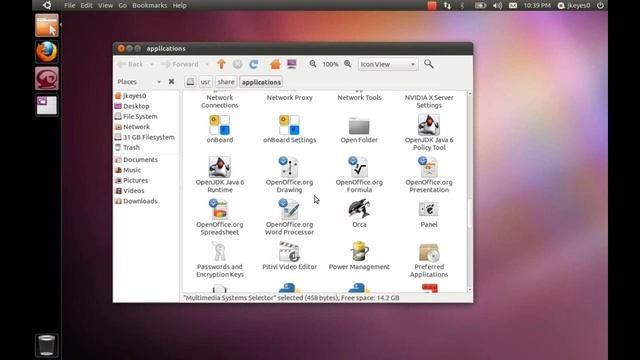
Task: Select OpenJDK Java 6 Policy Tool icon
Action: (429, 124)
